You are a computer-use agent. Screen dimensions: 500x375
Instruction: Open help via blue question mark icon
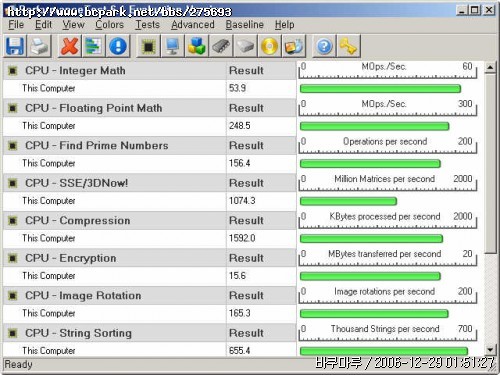click(x=324, y=46)
